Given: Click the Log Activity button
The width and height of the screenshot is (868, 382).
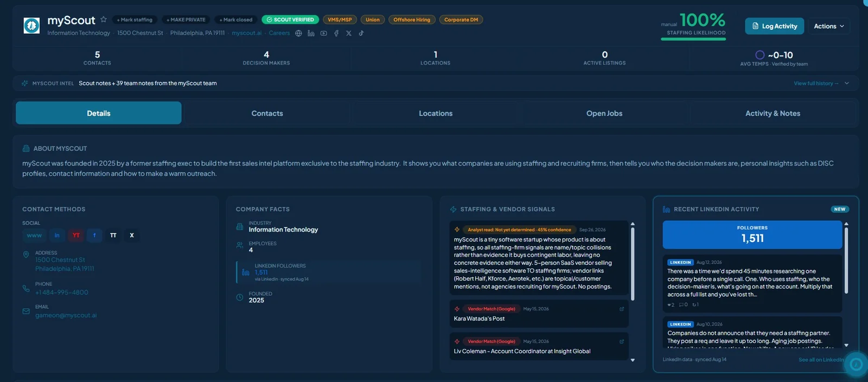Looking at the screenshot, I should click(x=774, y=26).
